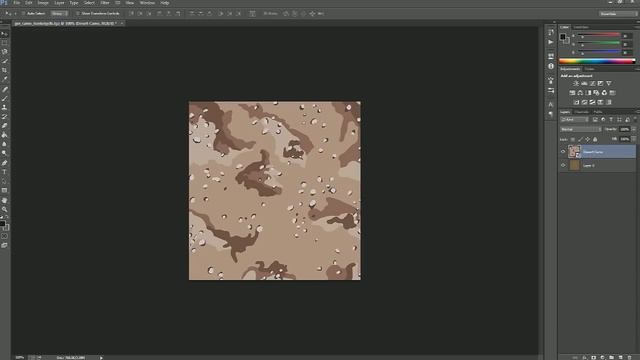Toggle lock transparent pixels
Screen dimensions: 640x360
click(x=573, y=140)
